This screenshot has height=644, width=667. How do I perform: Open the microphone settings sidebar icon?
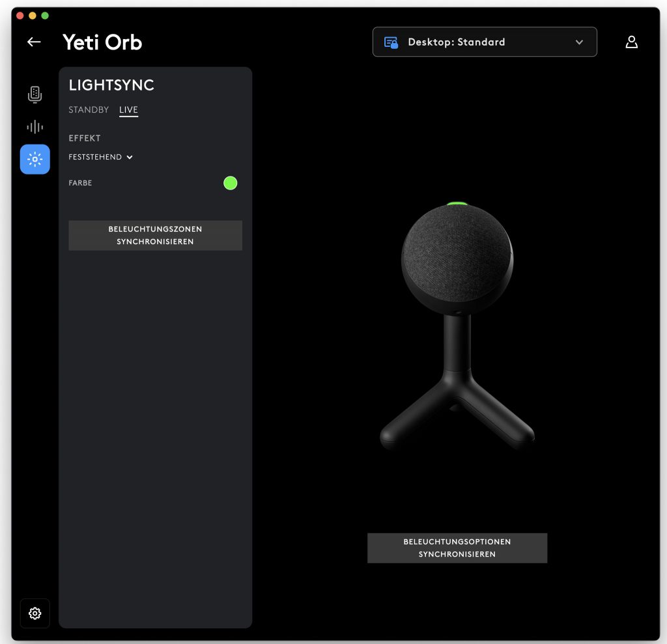tap(35, 94)
